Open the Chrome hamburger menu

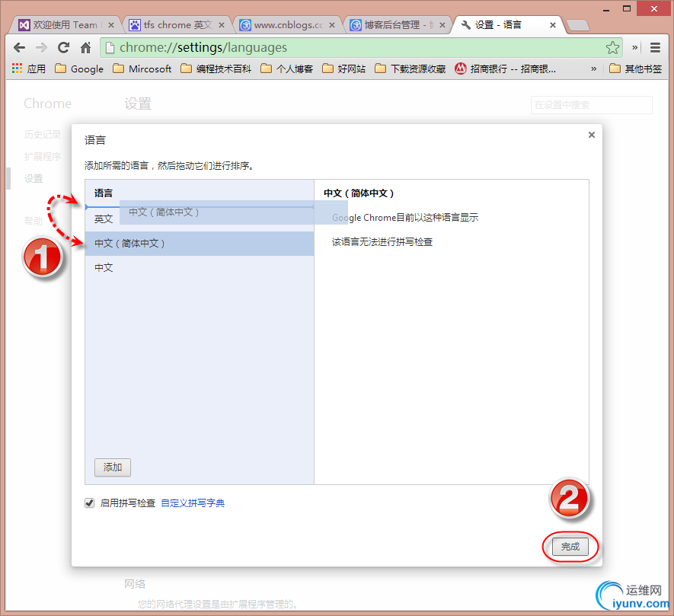(655, 48)
